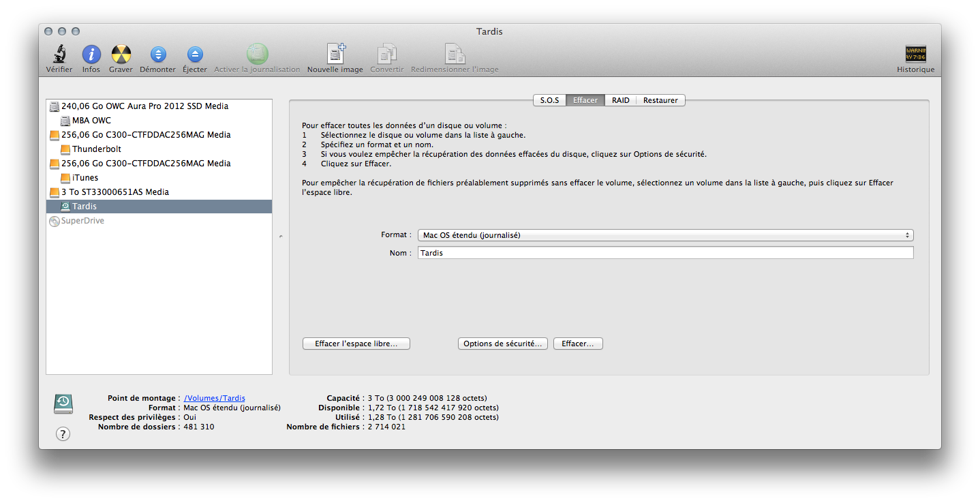The image size is (980, 503).
Task: Open the Format dropdown menu
Action: pyautogui.click(x=664, y=235)
